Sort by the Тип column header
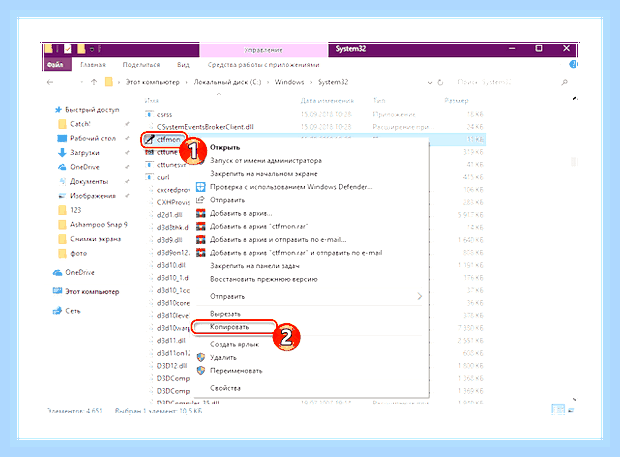The image size is (620, 457). (x=379, y=100)
